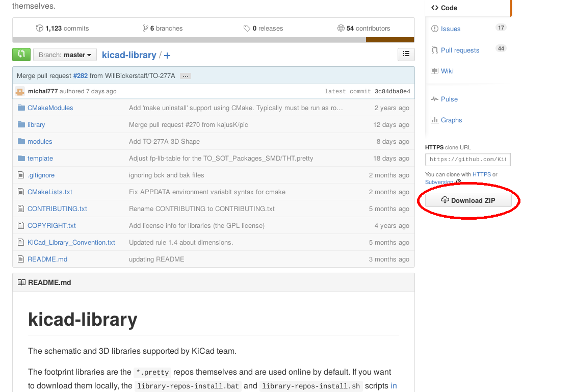
Task: Click the Pull requests count badge 44
Action: click(x=501, y=48)
